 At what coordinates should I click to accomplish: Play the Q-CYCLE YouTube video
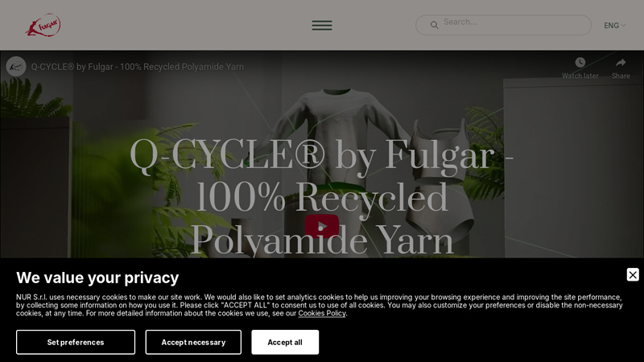[x=322, y=226]
